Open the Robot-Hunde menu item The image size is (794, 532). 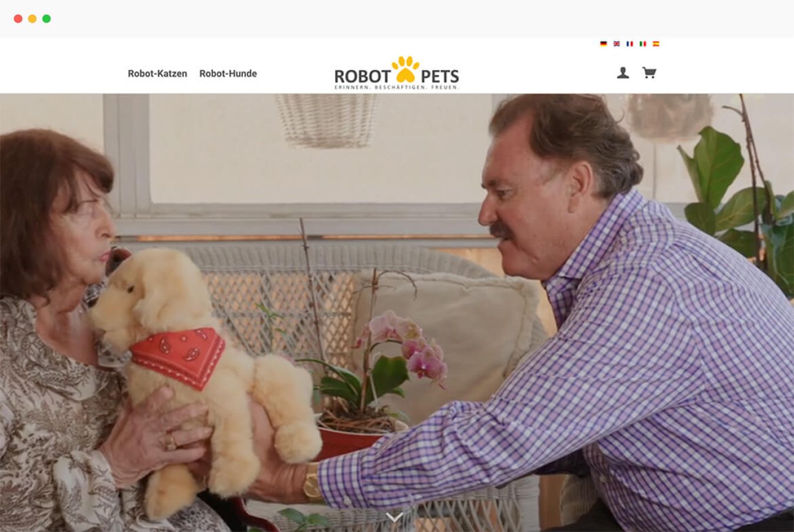click(x=228, y=73)
